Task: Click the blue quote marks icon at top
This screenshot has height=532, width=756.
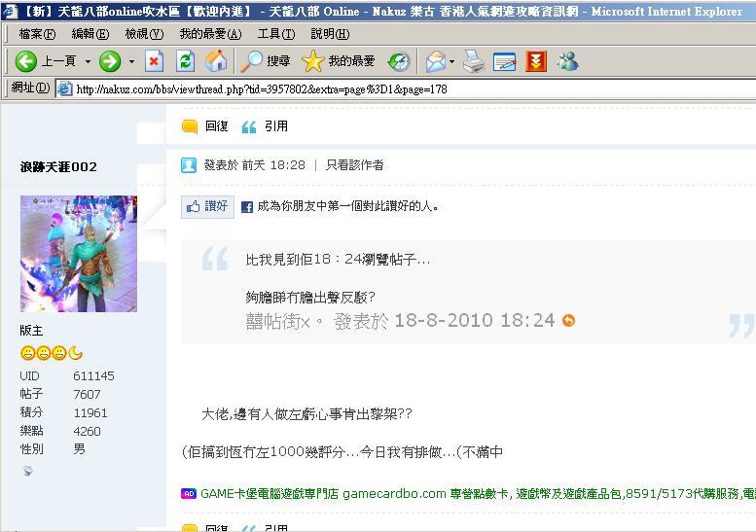Action: coord(249,127)
